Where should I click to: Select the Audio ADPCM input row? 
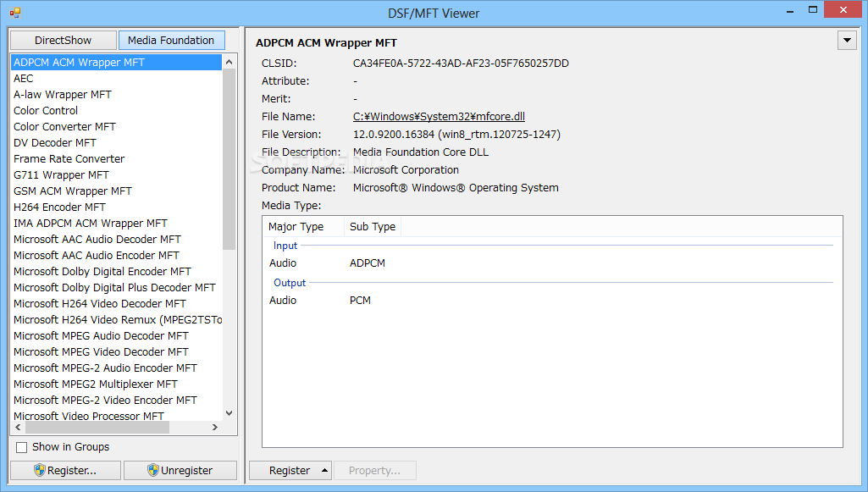pos(552,263)
